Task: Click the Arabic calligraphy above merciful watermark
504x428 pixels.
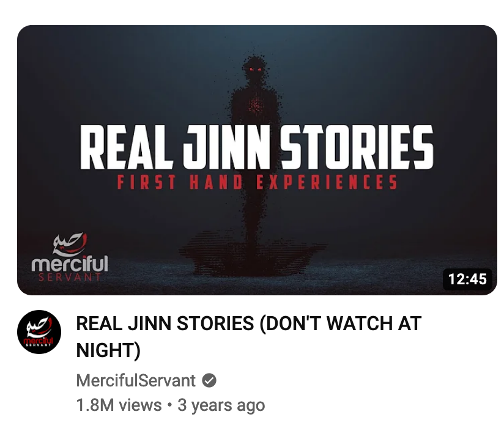Action: click(70, 244)
